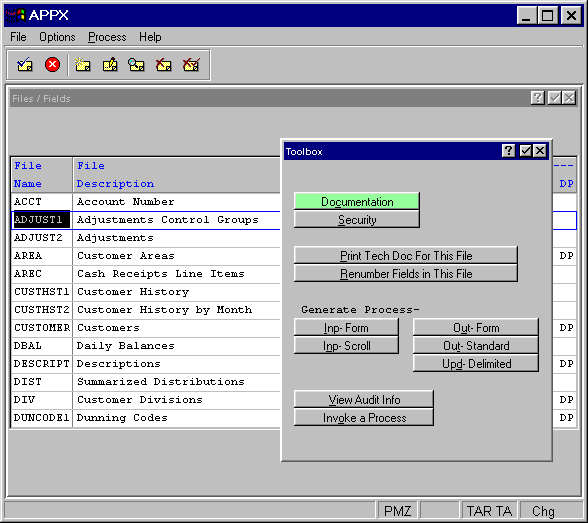Click the ADJUST1 file name field
Screen dimensions: 588x523
click(x=41, y=220)
